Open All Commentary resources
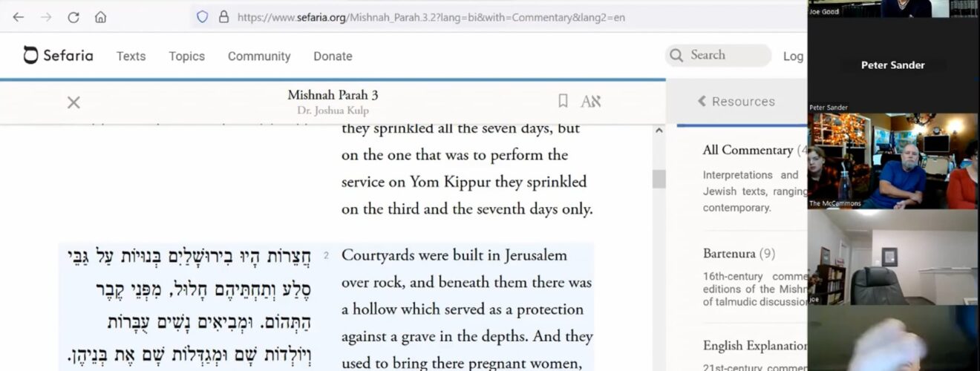980x371 pixels. 748,151
